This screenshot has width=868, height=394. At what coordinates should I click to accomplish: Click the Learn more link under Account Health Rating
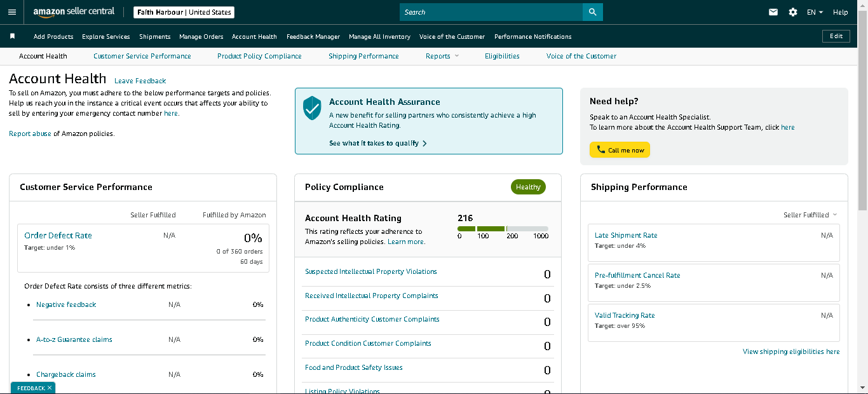pyautogui.click(x=405, y=241)
